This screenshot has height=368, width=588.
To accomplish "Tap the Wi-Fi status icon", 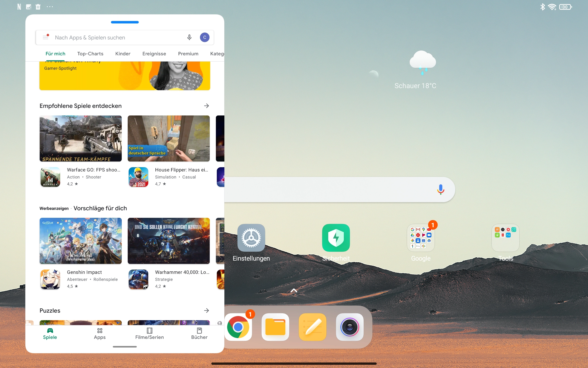I will 552,7.
